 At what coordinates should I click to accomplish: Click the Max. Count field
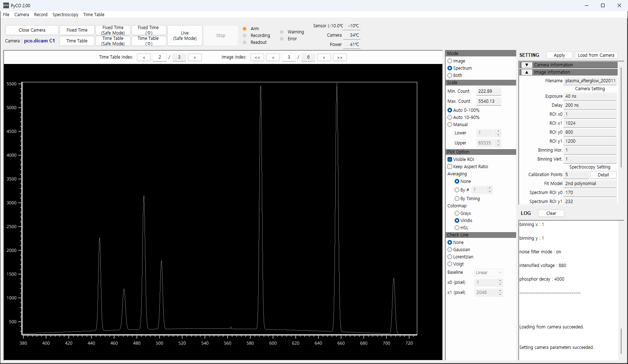(488, 101)
